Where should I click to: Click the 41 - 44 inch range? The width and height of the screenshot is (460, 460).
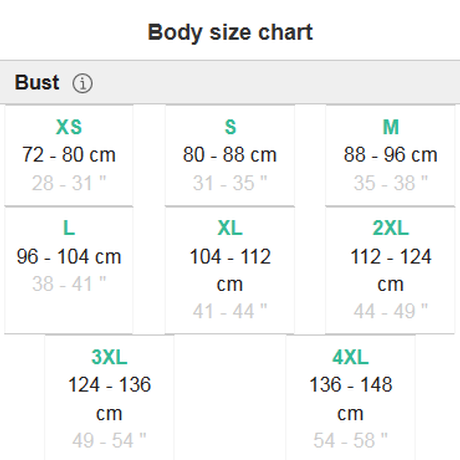[x=230, y=311]
